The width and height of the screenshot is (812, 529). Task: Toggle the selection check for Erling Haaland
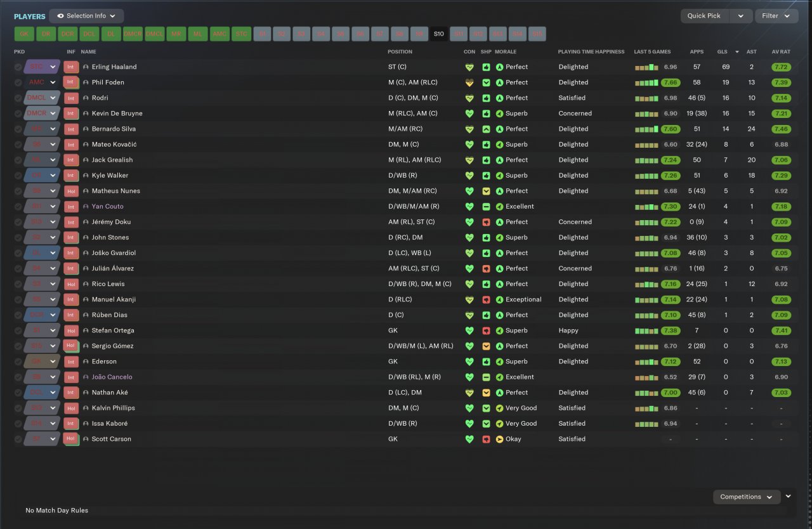tap(18, 67)
